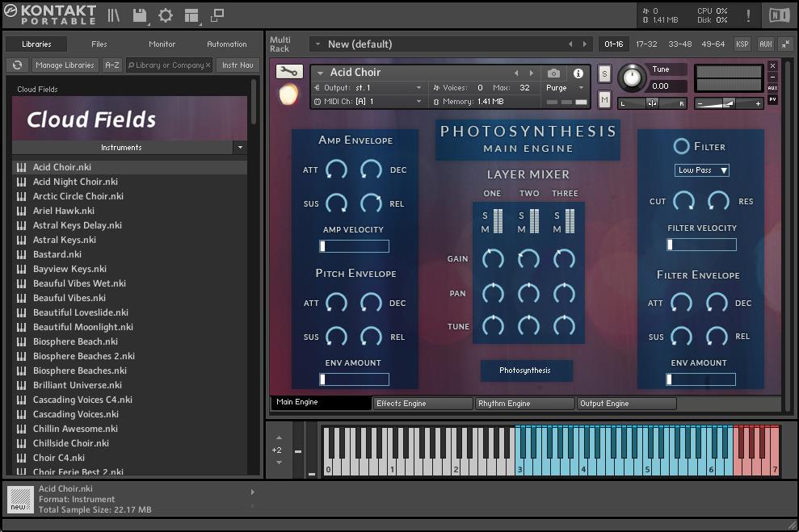Switch to the Effects Engine tab
799x532 pixels.
pos(423,404)
